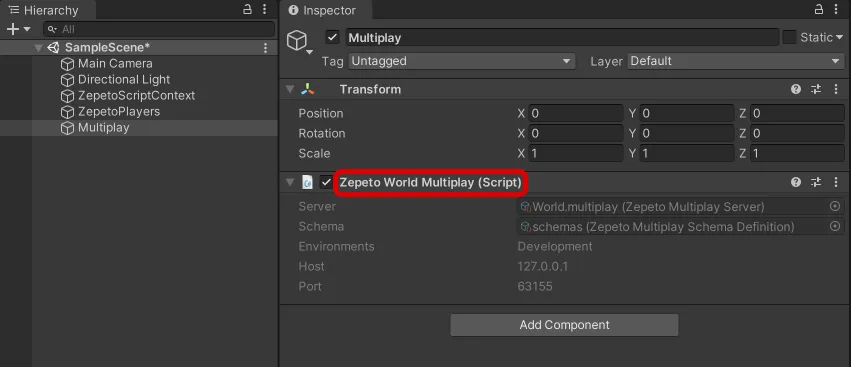Toggle the Static checkbox
Viewport: 851px width, 367px height.
point(789,37)
